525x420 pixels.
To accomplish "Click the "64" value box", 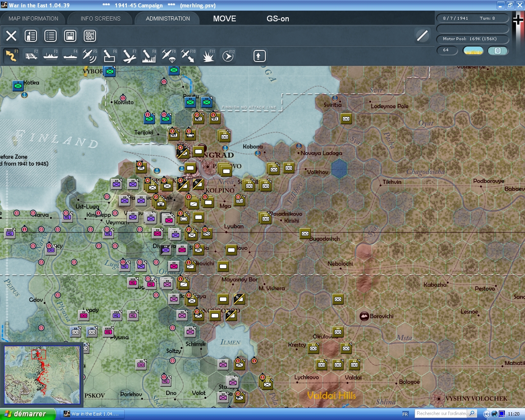I will pyautogui.click(x=448, y=50).
